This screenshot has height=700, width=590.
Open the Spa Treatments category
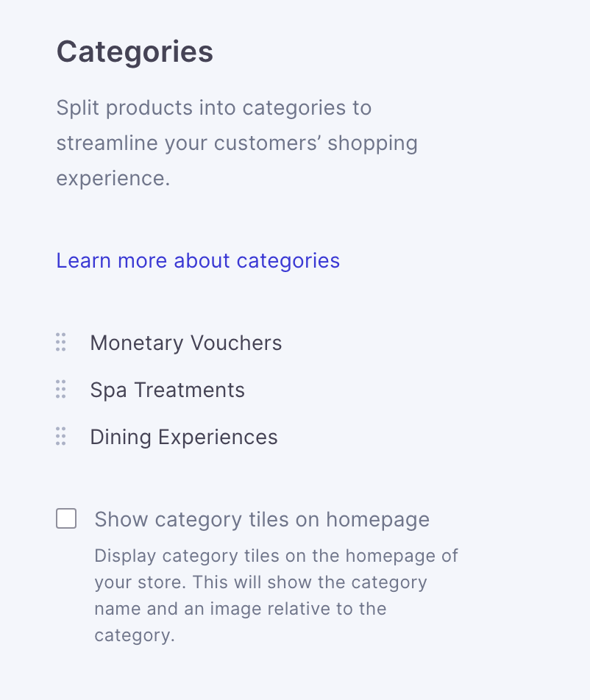167,390
